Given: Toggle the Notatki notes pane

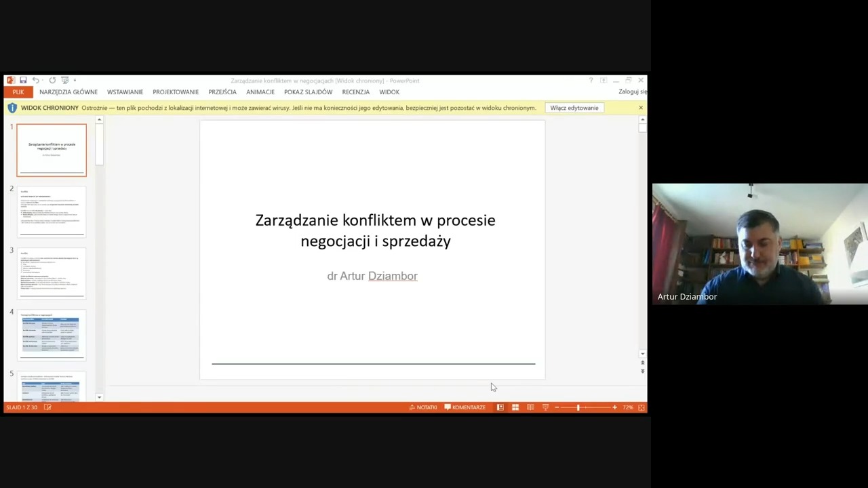Looking at the screenshot, I should click(423, 407).
